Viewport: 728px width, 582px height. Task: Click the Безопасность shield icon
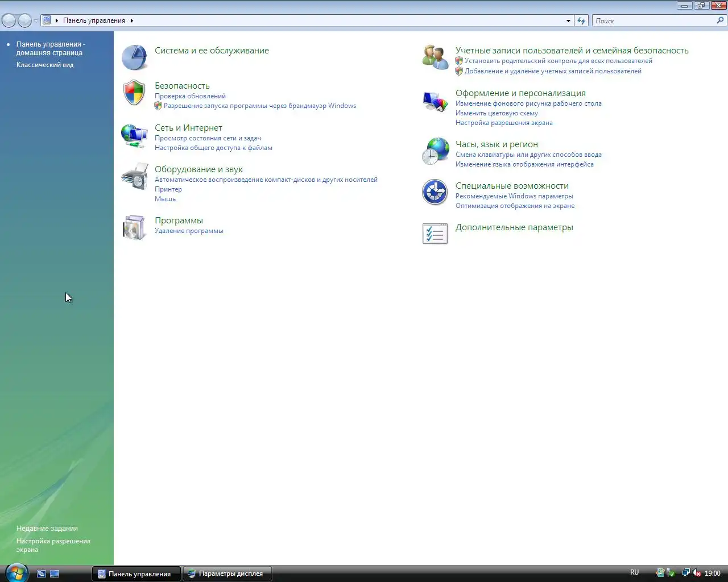(x=134, y=93)
